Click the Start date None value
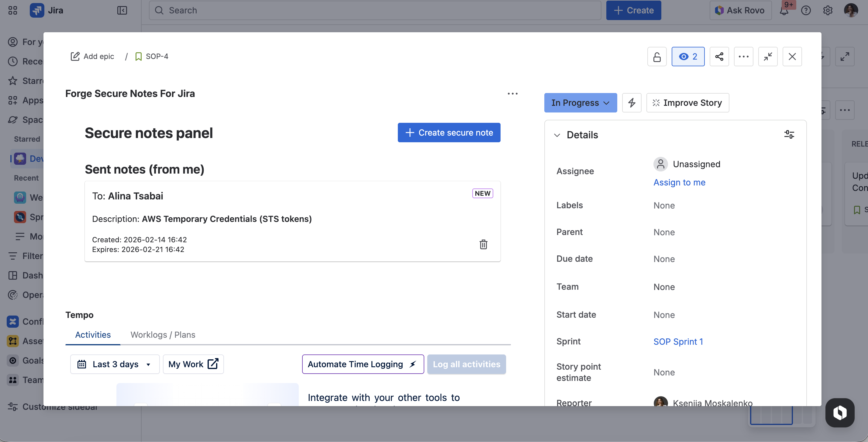Image resolution: width=868 pixels, height=442 pixels. coord(664,315)
